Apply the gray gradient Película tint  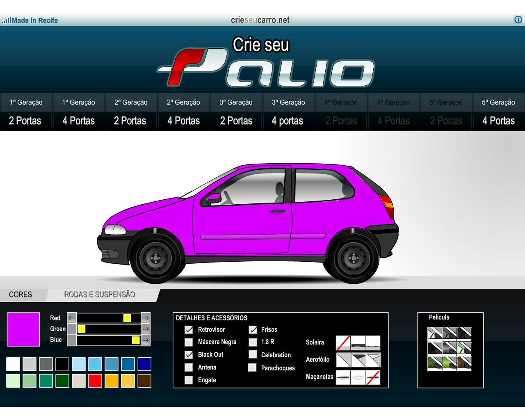450,349
